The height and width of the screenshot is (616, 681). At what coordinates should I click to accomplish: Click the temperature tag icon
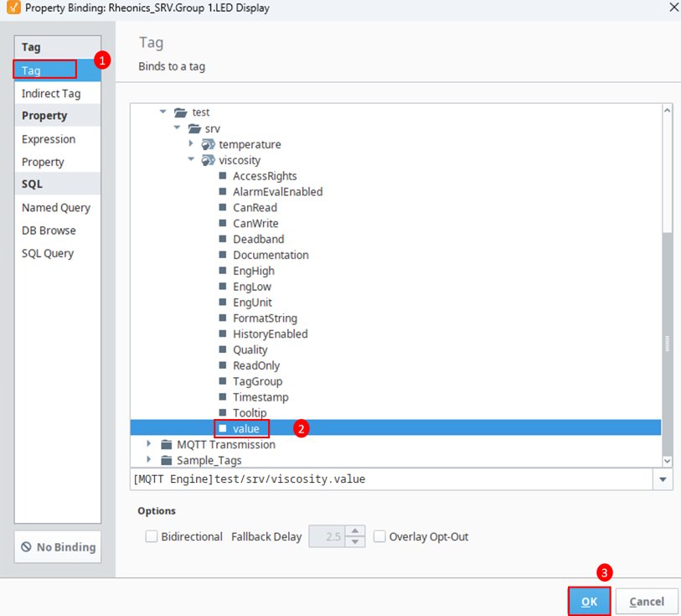coord(208,144)
